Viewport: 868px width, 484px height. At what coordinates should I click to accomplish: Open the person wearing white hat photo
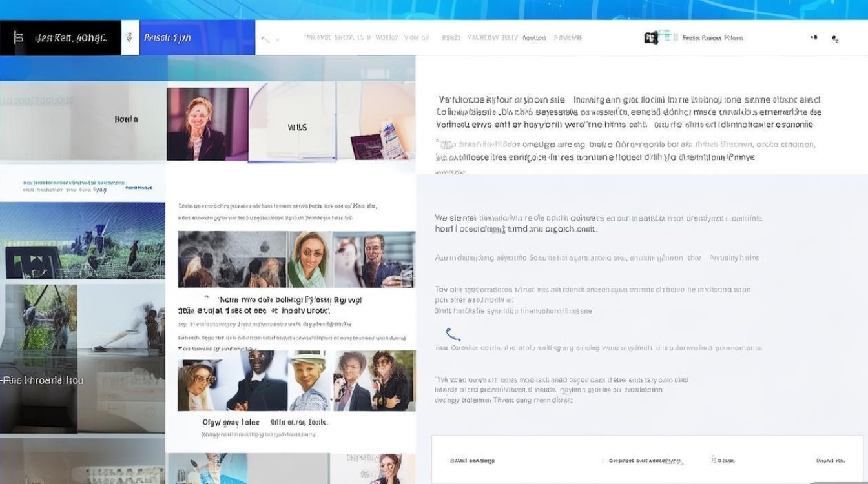coord(308,381)
